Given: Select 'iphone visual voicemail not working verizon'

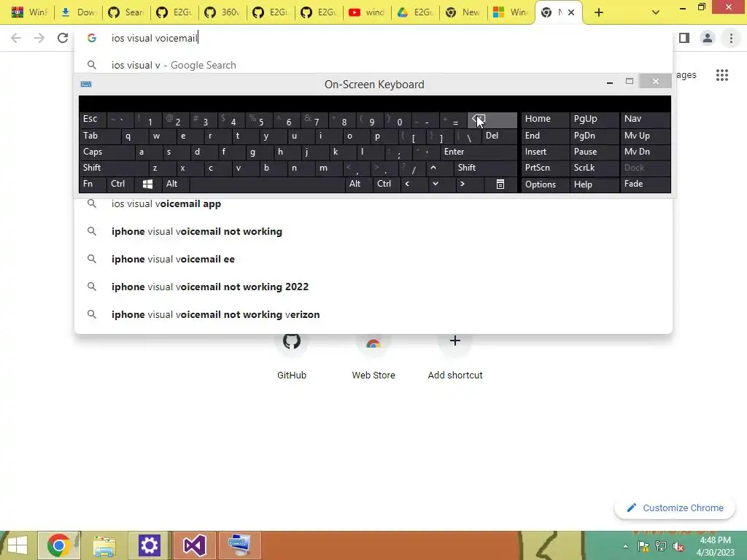Looking at the screenshot, I should 373,314.
